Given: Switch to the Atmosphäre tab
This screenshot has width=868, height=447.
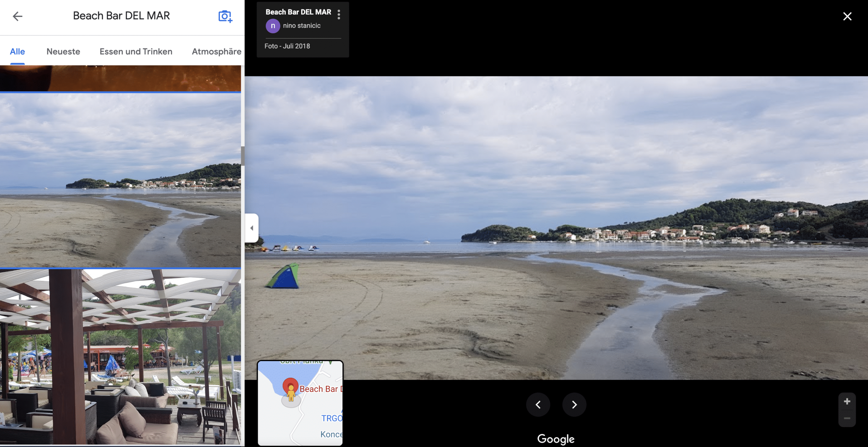Looking at the screenshot, I should point(217,52).
